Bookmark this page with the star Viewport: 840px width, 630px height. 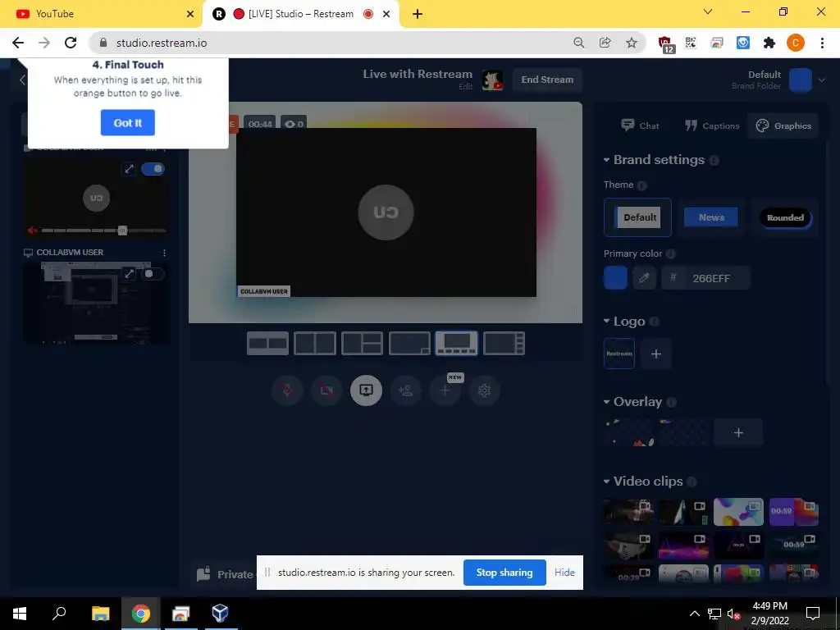coord(632,43)
